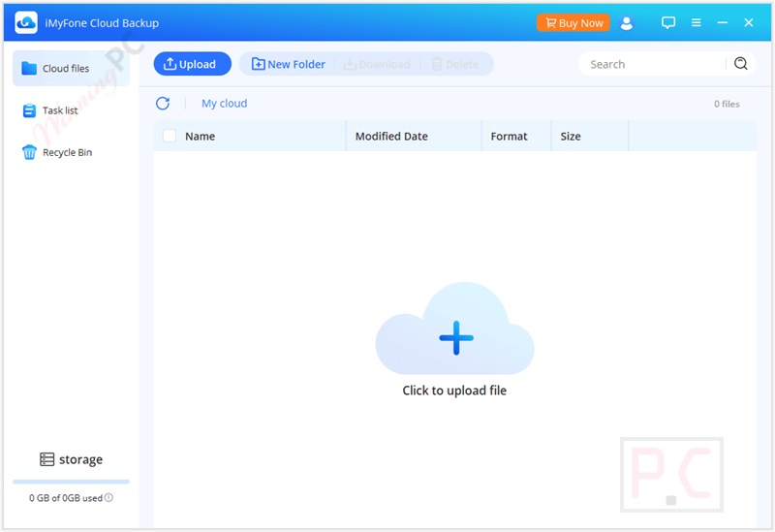This screenshot has height=532, width=775.
Task: Click the storage label with disk icon
Action: [x=71, y=459]
